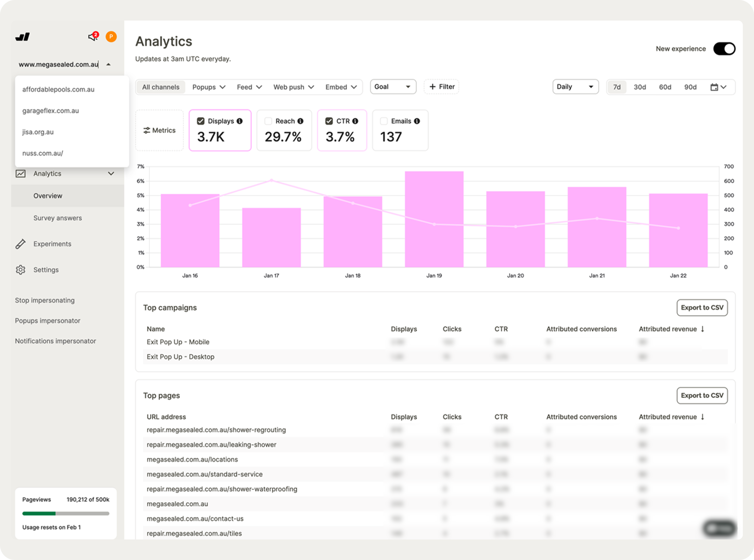Export Top campaigns to CSV
Viewport: 754px width, 560px height.
pyautogui.click(x=702, y=307)
